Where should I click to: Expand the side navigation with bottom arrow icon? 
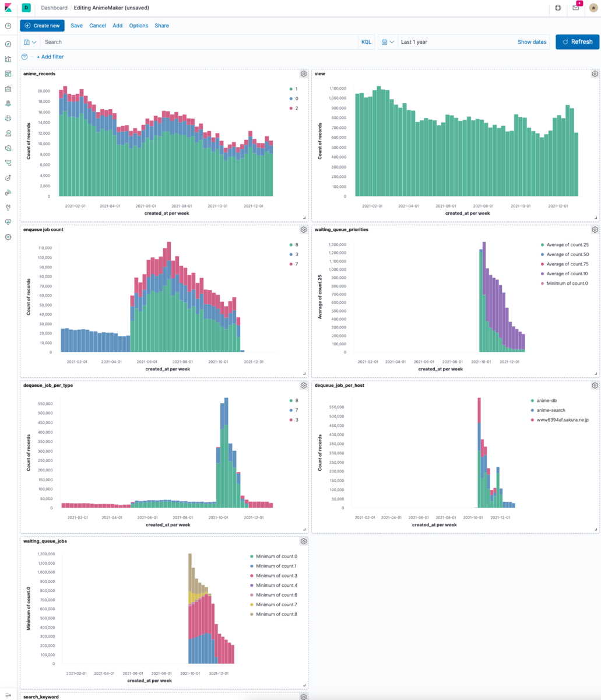tap(8, 694)
